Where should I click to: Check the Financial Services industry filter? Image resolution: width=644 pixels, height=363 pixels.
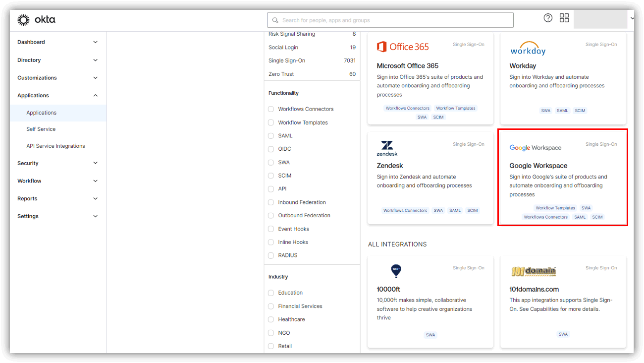click(271, 306)
